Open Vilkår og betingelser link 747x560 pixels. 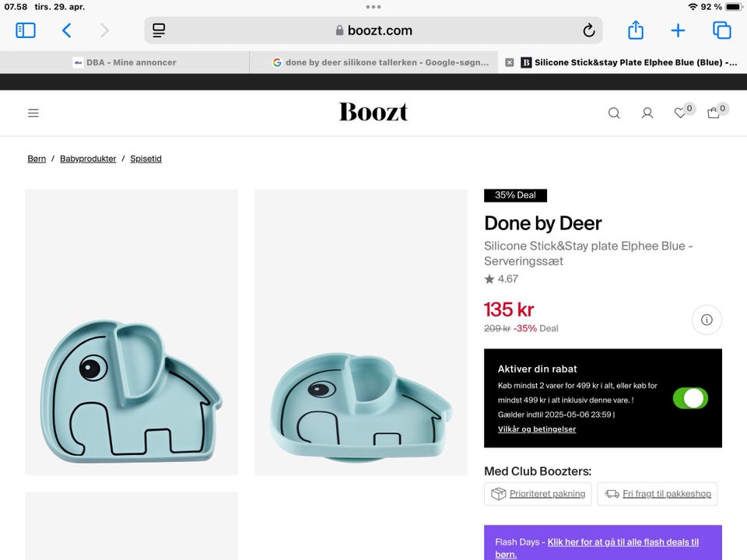(x=537, y=429)
